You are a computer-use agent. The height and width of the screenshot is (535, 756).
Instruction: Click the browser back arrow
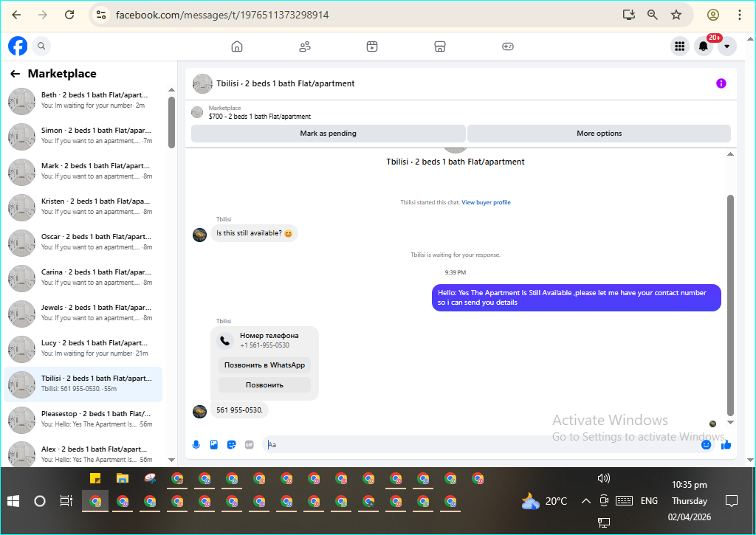coord(16,15)
